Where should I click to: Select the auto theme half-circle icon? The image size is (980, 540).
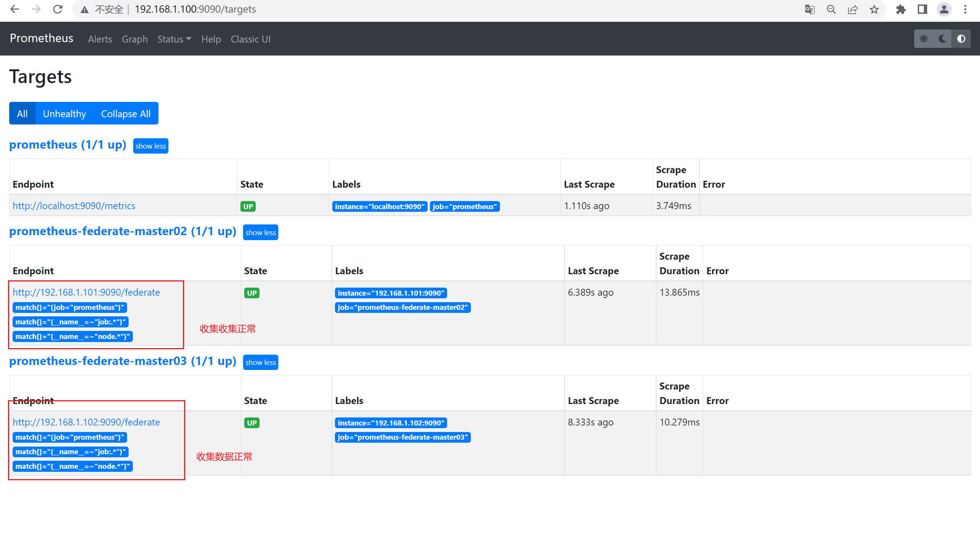(961, 39)
